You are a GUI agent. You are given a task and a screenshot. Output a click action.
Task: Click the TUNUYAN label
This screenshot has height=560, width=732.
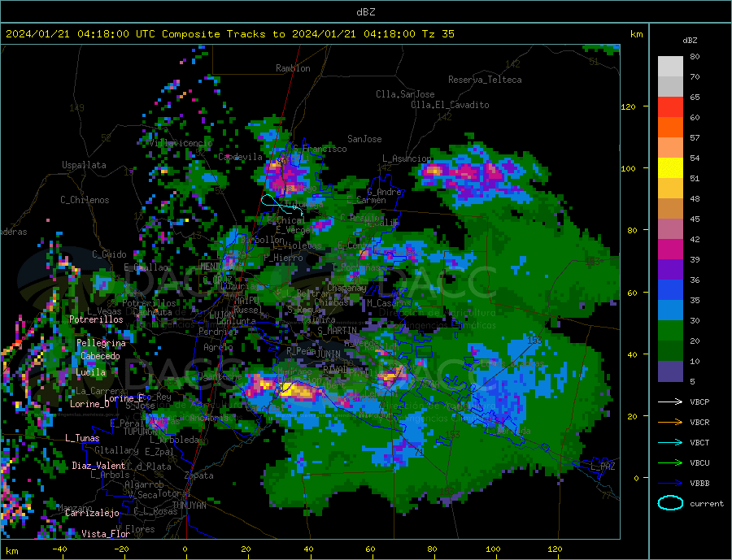coord(189,506)
